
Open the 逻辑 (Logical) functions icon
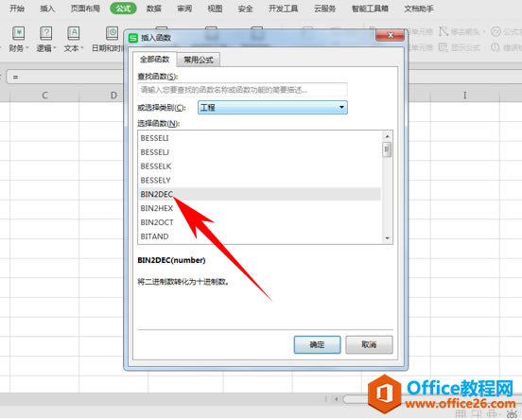point(45,40)
